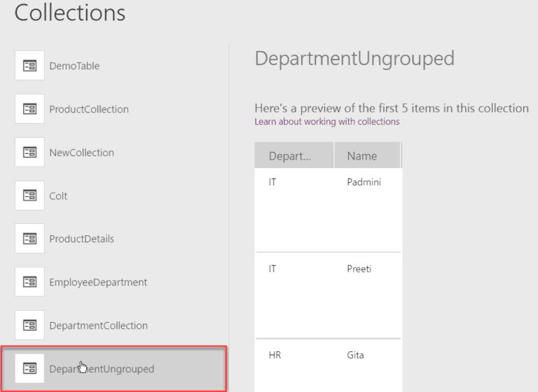Open ProductCollection in the list

click(89, 109)
